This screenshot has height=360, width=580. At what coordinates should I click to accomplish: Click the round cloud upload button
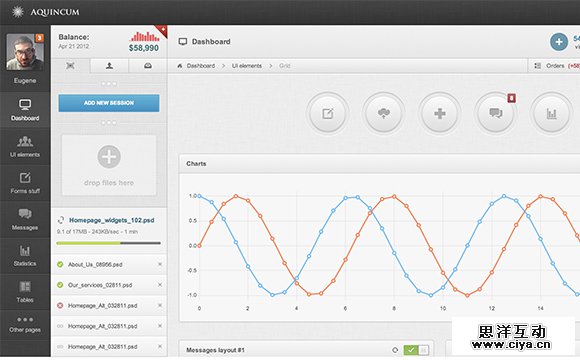(384, 113)
